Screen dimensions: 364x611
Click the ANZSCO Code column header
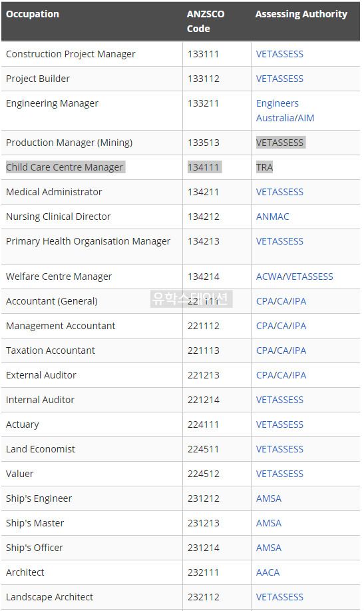point(206,21)
